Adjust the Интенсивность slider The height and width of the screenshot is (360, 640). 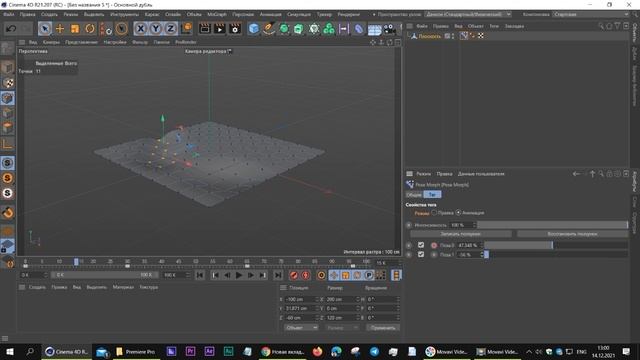pos(553,225)
